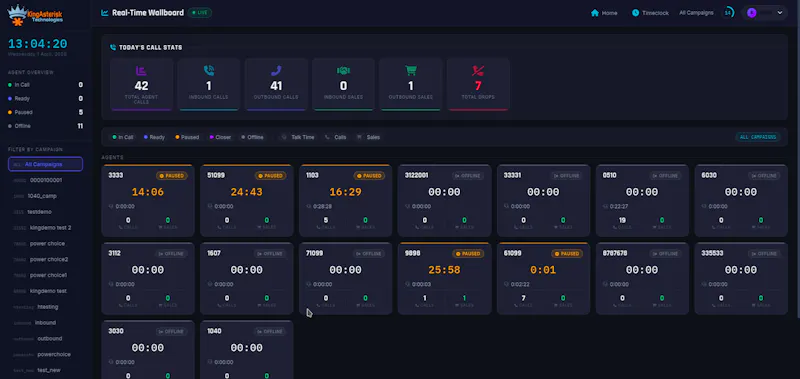Click the Inbound Sales handshake icon
Image resolution: width=800 pixels, height=379 pixels.
(x=343, y=71)
